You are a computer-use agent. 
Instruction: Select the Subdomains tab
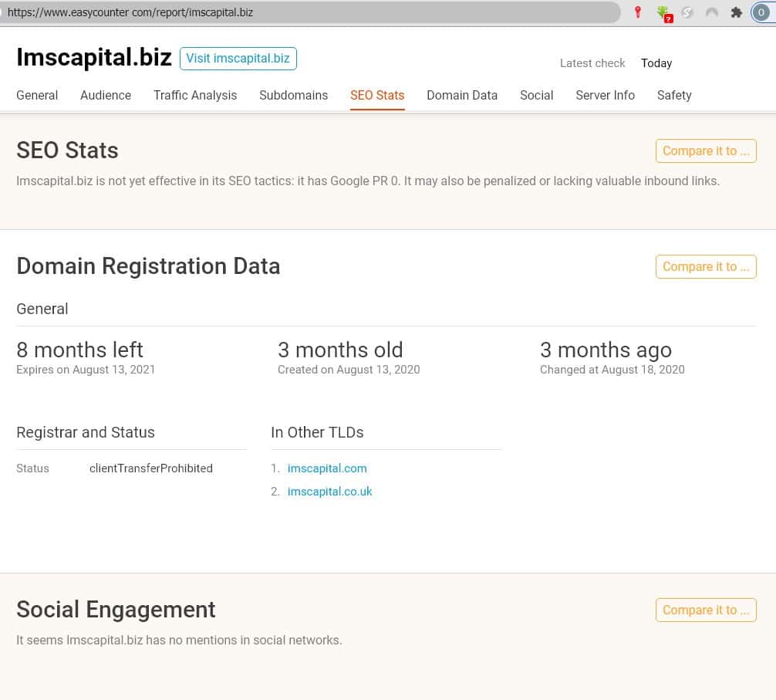tap(293, 95)
